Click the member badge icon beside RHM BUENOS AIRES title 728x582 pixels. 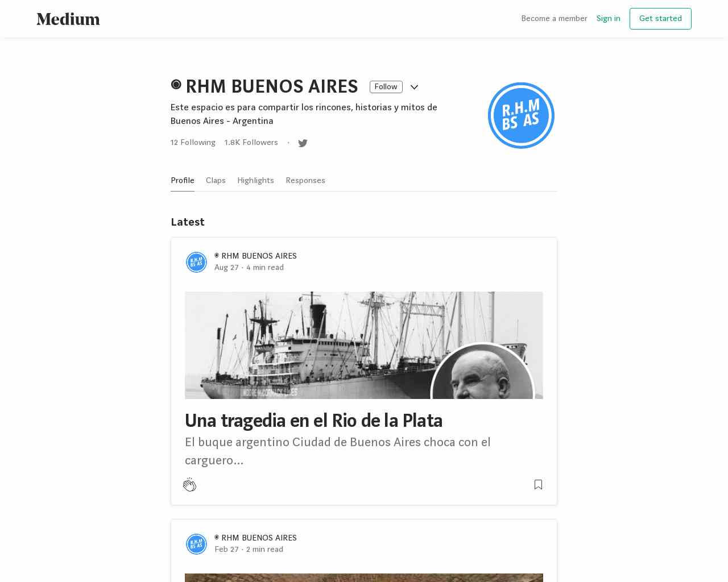point(176,85)
